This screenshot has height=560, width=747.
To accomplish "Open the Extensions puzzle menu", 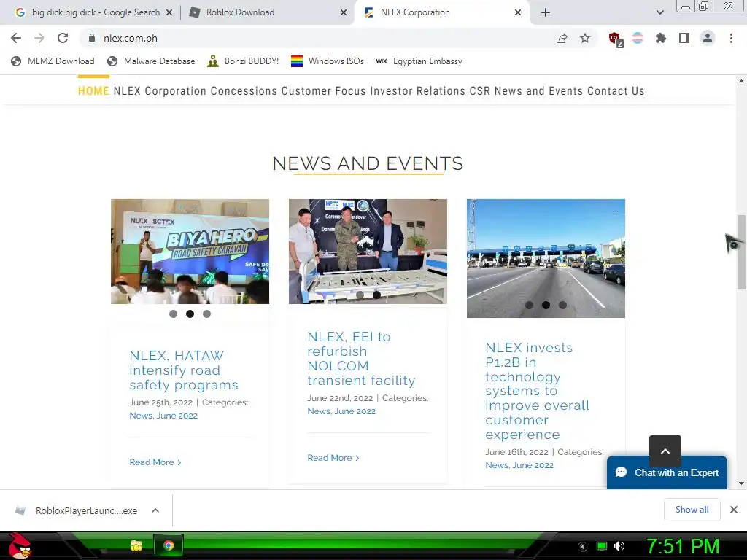I will click(x=661, y=38).
